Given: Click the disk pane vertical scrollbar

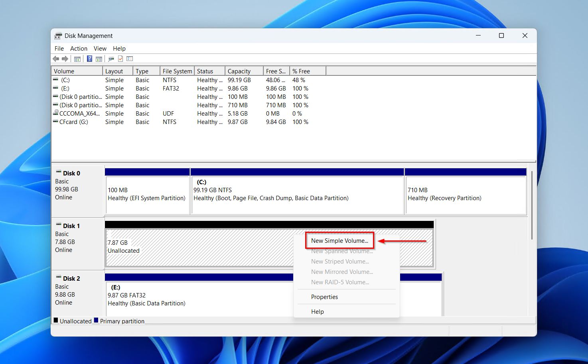Looking at the screenshot, I should (532, 205).
